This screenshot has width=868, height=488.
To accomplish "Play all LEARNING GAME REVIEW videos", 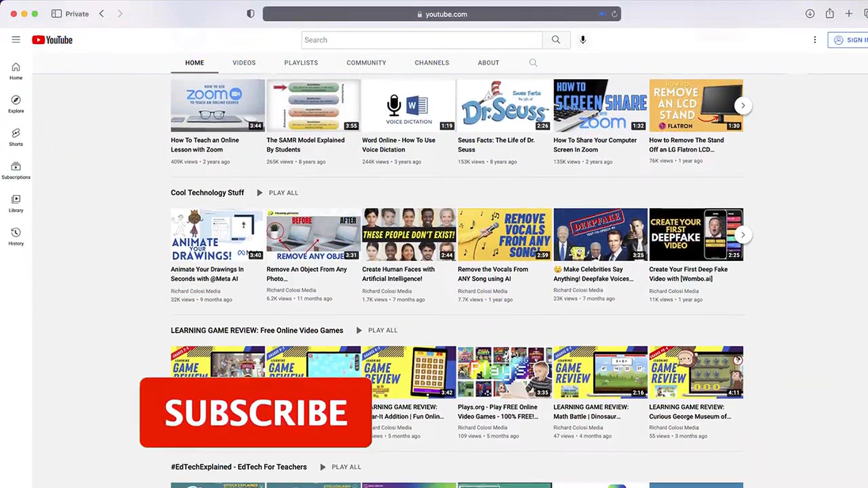I will pos(377,330).
